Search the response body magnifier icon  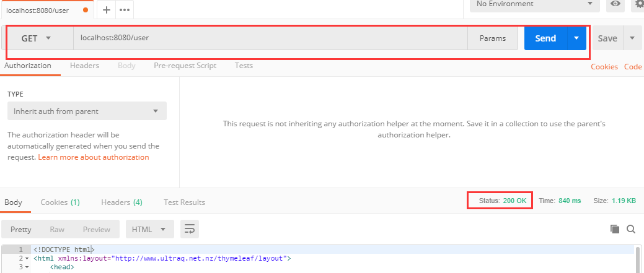631,229
